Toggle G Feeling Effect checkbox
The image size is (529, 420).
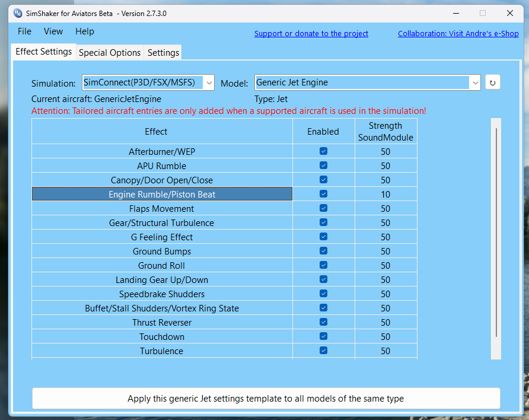click(323, 237)
